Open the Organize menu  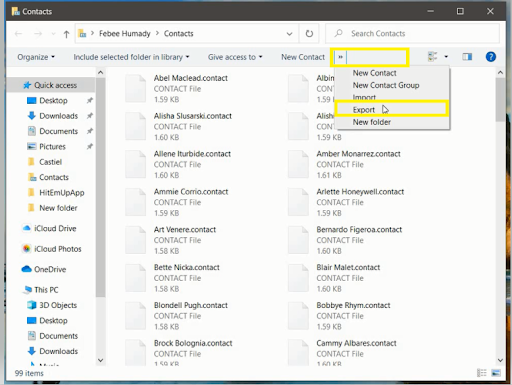(x=36, y=57)
